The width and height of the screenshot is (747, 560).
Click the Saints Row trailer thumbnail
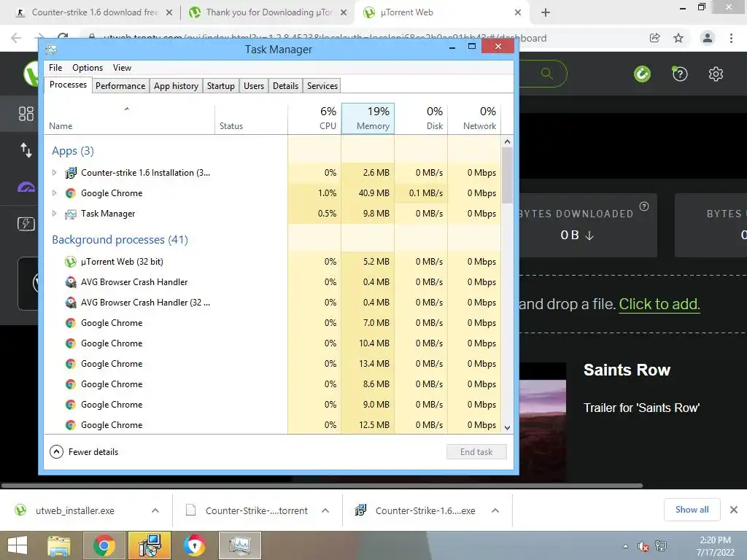point(543,422)
